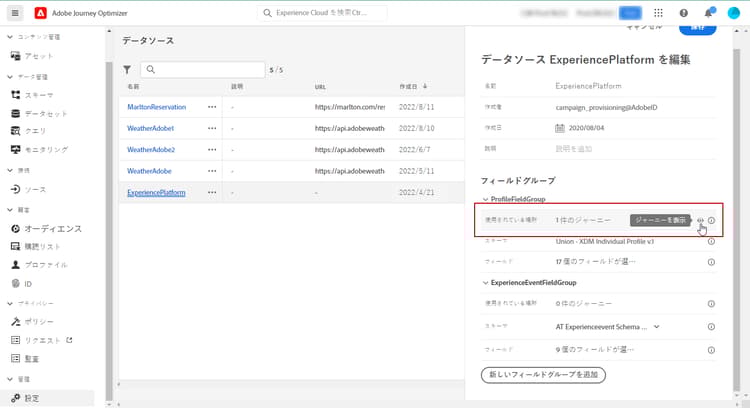The height and width of the screenshot is (408, 750).
Task: Collapse the sidebar section containing オーディエンス
Action: 10,210
